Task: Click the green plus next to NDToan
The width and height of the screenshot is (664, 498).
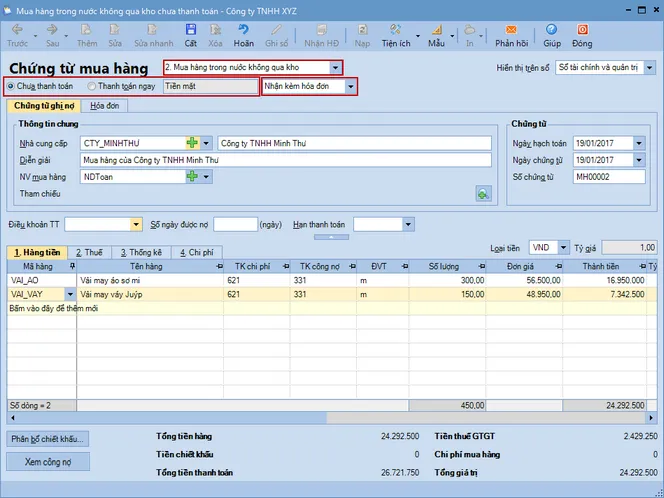Action: coord(191,177)
